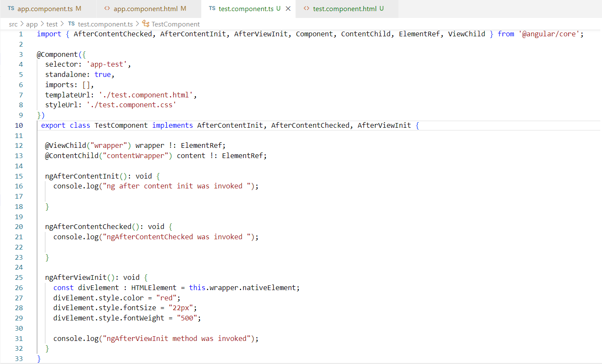Expand the test folder breadcrumb
The image size is (602, 364).
tap(52, 24)
